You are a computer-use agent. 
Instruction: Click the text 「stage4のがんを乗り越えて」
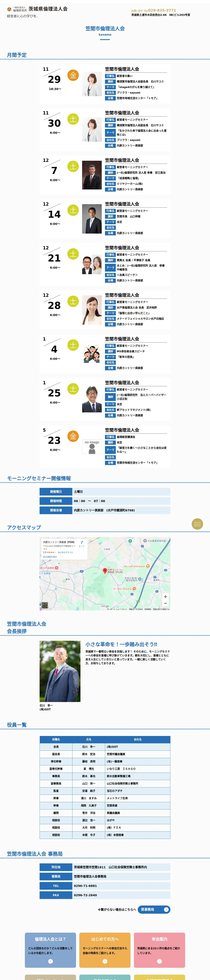[136, 87]
